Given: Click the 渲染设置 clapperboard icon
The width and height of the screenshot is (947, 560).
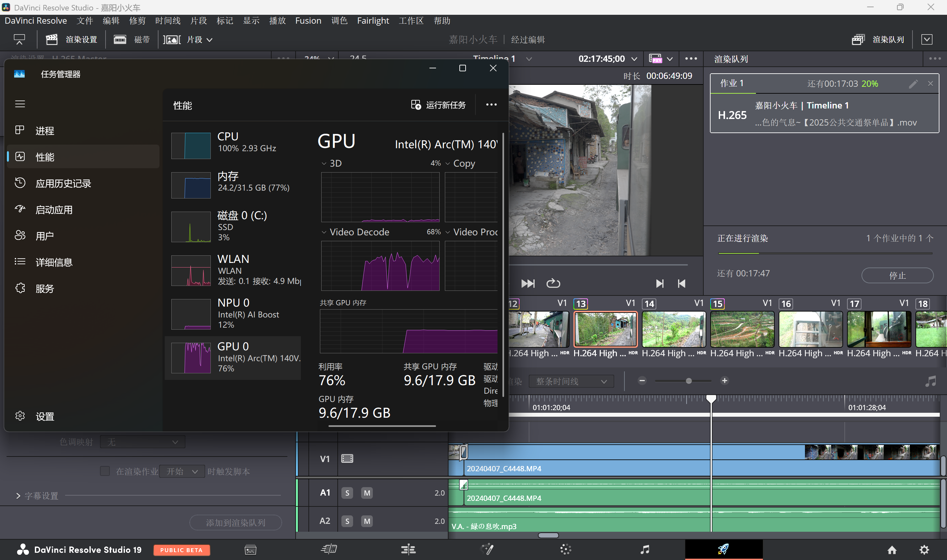Looking at the screenshot, I should (x=51, y=40).
